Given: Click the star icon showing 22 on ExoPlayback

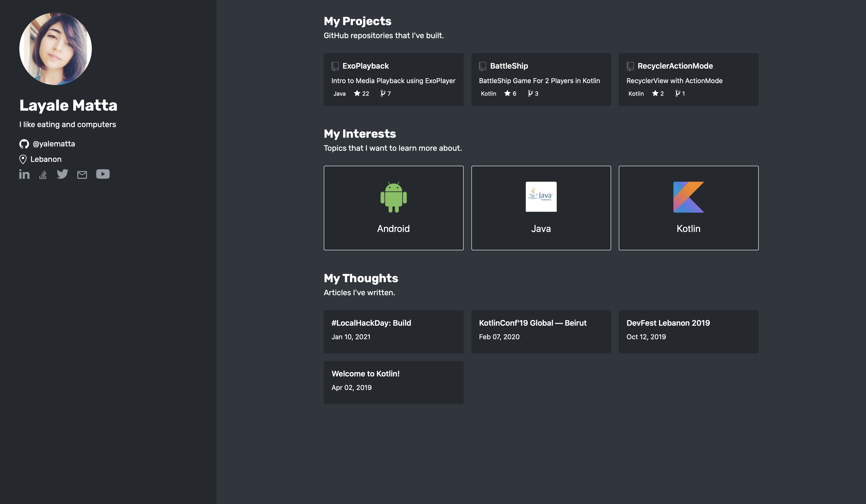Looking at the screenshot, I should pyautogui.click(x=357, y=94).
